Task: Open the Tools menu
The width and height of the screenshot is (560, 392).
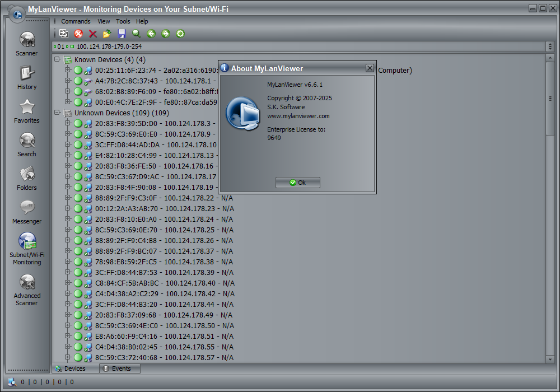Action: (x=123, y=21)
